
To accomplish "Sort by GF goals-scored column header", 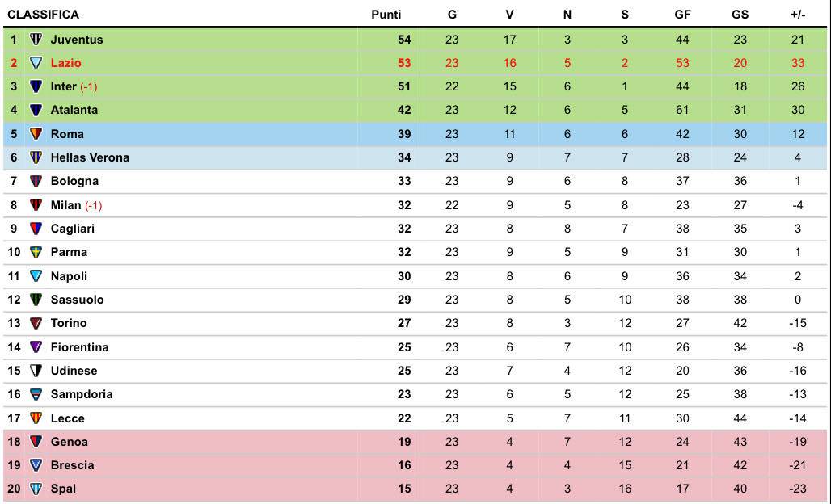I will tap(682, 15).
